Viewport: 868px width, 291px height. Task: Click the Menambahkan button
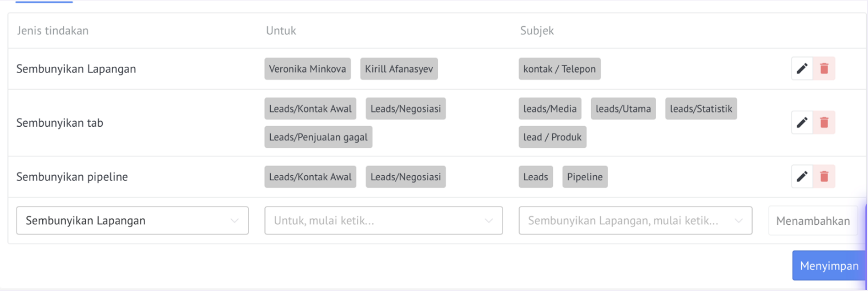[x=813, y=221]
